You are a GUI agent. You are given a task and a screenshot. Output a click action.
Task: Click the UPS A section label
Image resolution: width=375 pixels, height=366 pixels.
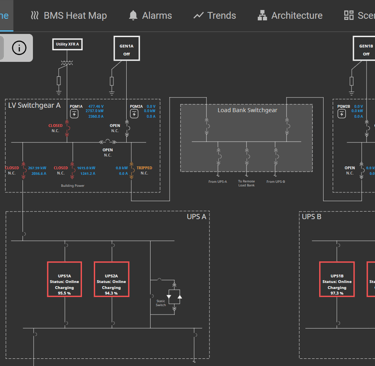(196, 217)
